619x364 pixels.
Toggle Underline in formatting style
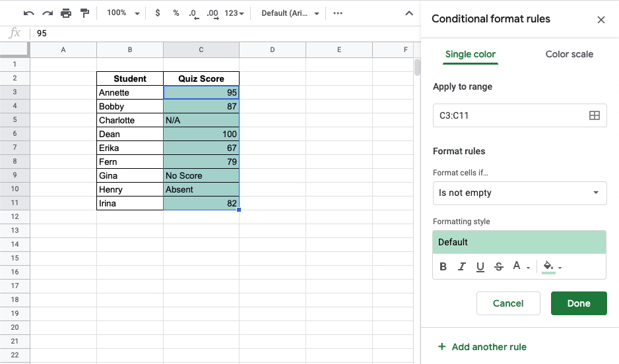coord(480,267)
